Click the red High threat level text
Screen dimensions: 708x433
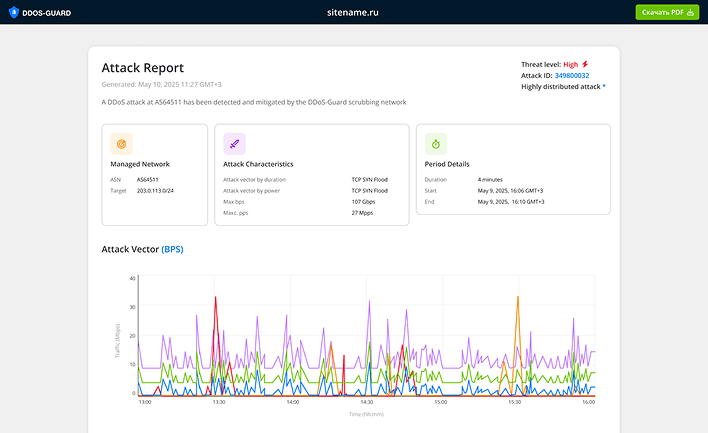571,64
